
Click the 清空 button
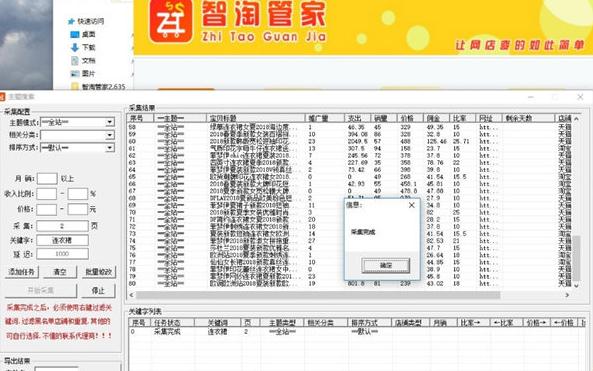point(60,272)
